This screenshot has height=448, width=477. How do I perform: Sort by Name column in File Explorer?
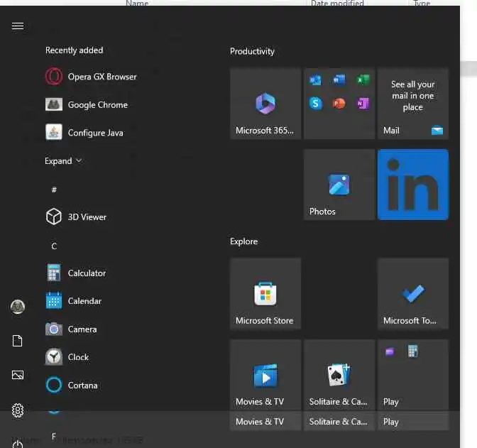[x=137, y=3]
